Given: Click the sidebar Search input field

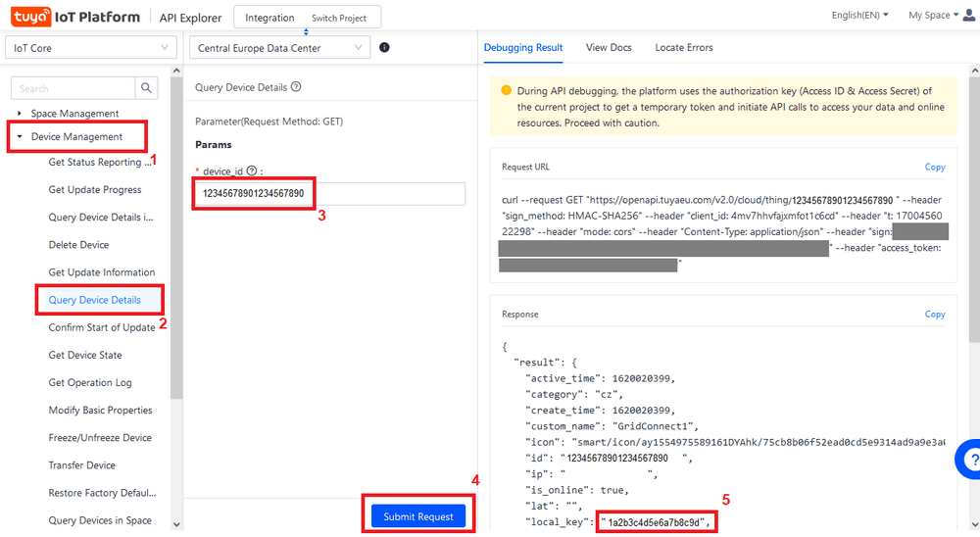Looking at the screenshot, I should click(73, 88).
